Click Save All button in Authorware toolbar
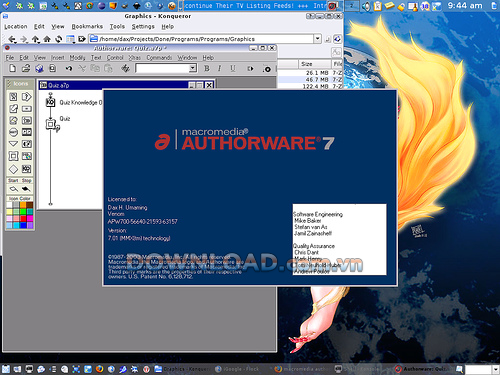This screenshot has width=500, height=375. click(x=39, y=68)
